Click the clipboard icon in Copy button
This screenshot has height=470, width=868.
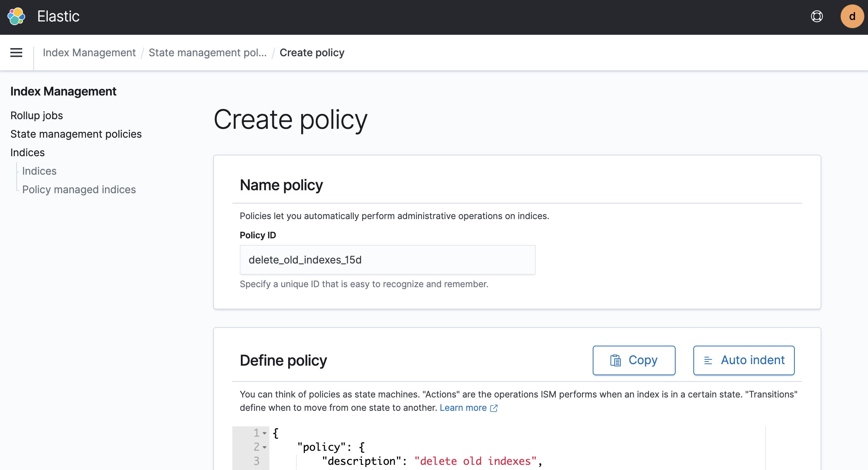[615, 360]
